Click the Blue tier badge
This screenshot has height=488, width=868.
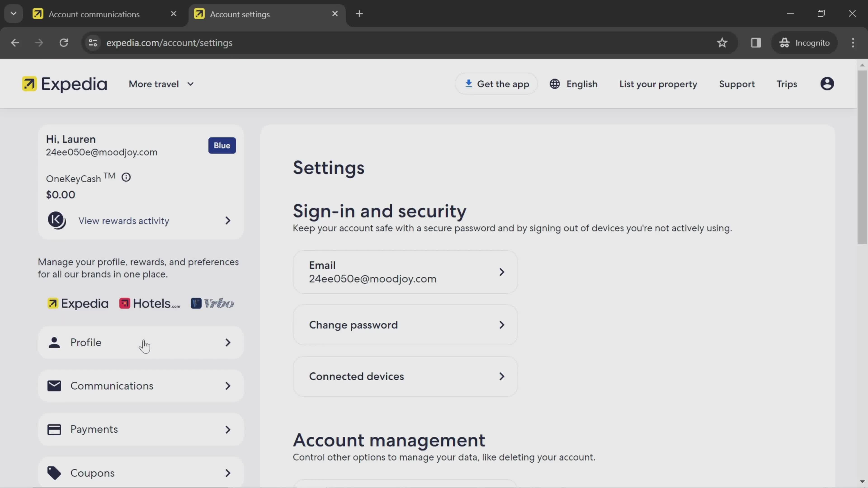click(222, 145)
